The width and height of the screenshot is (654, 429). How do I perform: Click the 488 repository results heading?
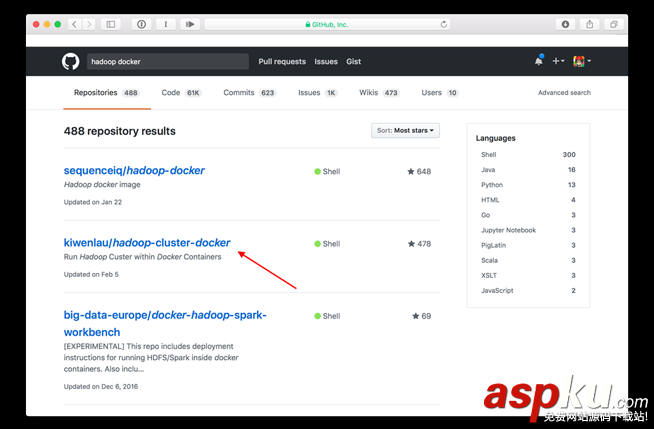(x=120, y=131)
